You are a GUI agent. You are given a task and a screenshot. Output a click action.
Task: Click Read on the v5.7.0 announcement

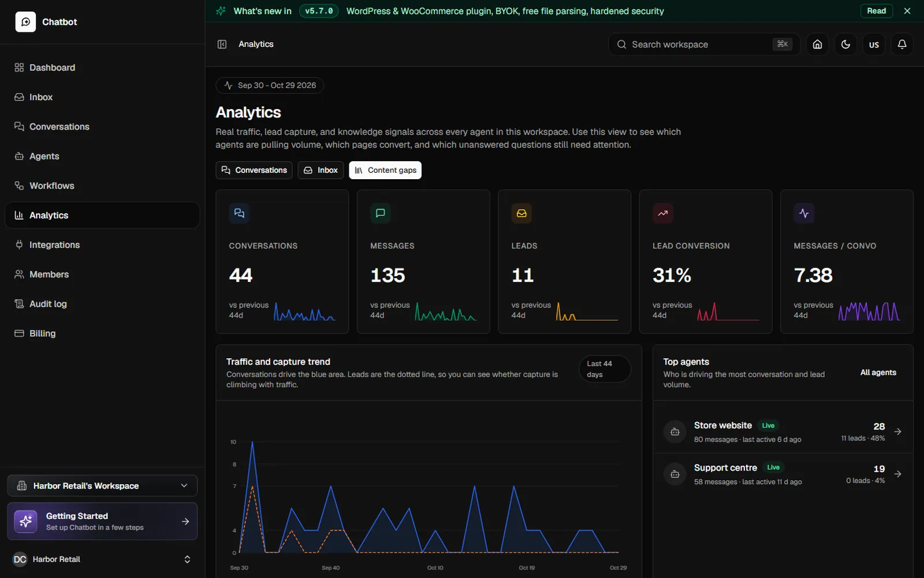pyautogui.click(x=876, y=11)
